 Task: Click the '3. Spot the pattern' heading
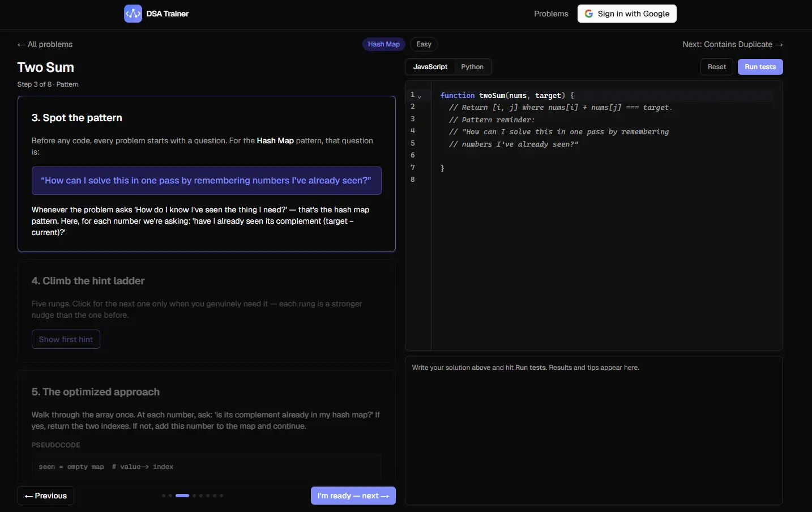pos(77,118)
